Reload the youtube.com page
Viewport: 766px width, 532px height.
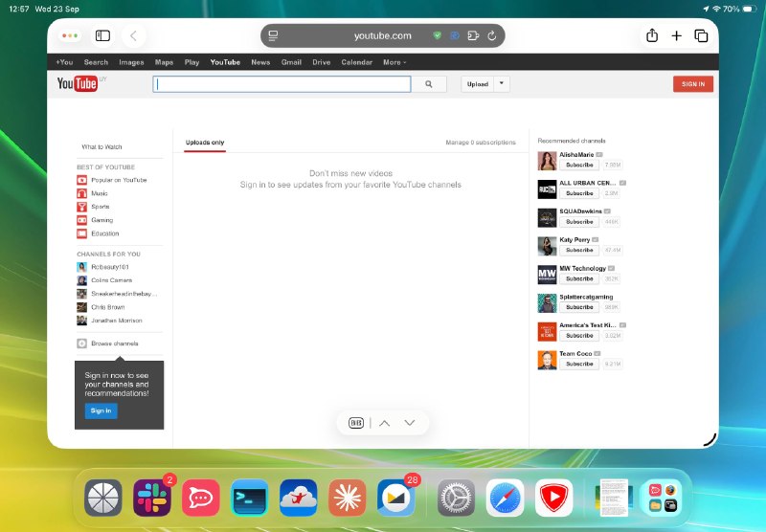(492, 35)
